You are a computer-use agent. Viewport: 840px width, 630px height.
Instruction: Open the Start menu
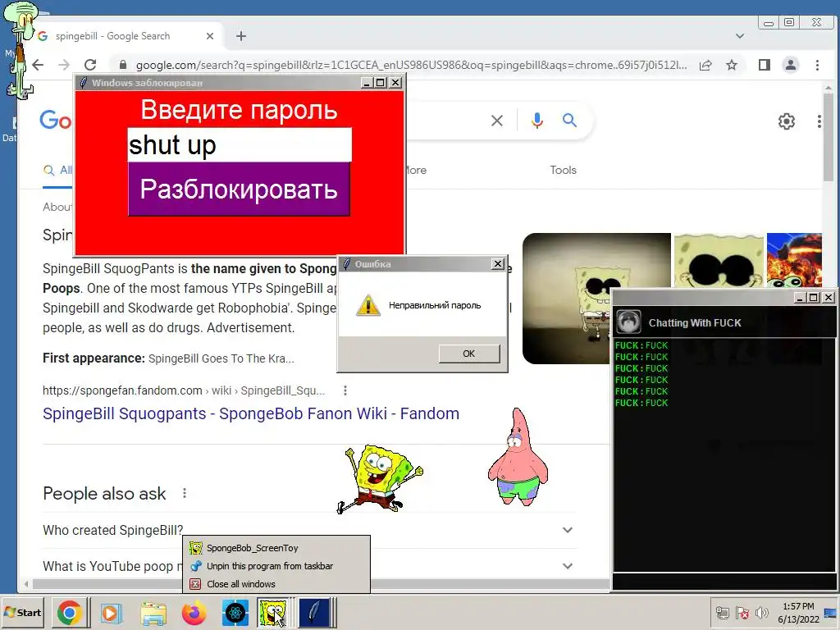[x=22, y=612]
